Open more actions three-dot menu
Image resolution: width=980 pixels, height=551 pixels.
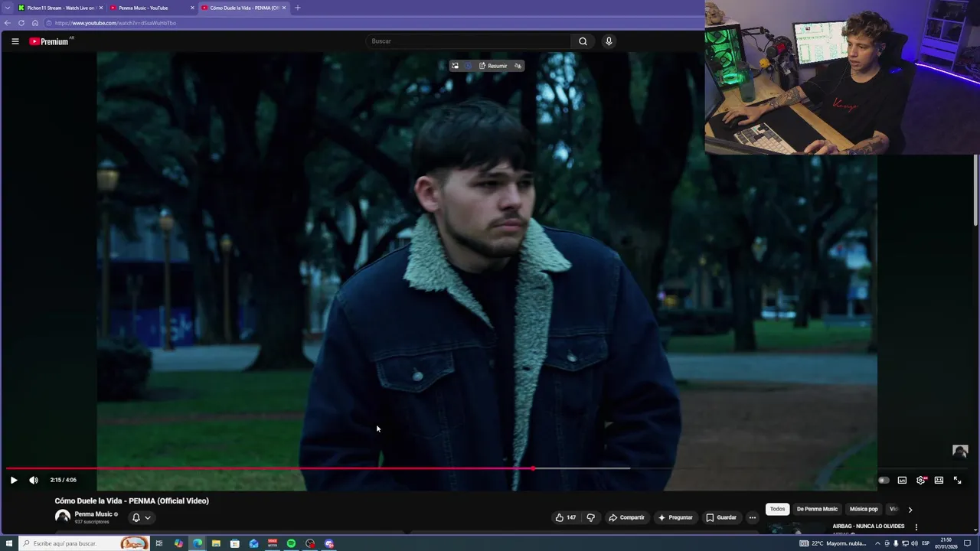[752, 517]
